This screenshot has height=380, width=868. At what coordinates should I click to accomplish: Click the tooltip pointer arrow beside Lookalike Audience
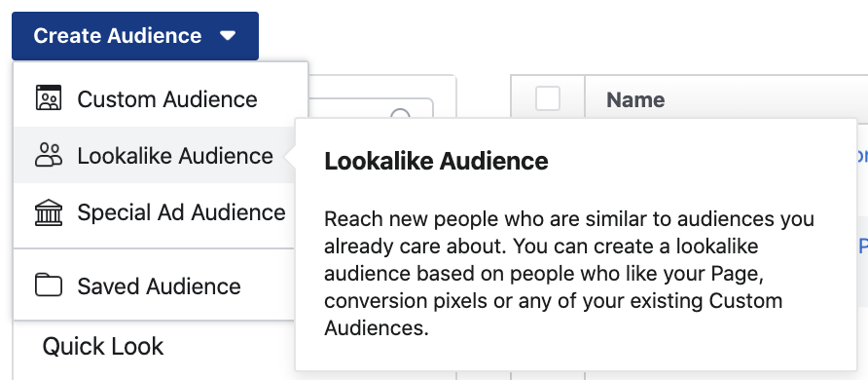[290, 158]
